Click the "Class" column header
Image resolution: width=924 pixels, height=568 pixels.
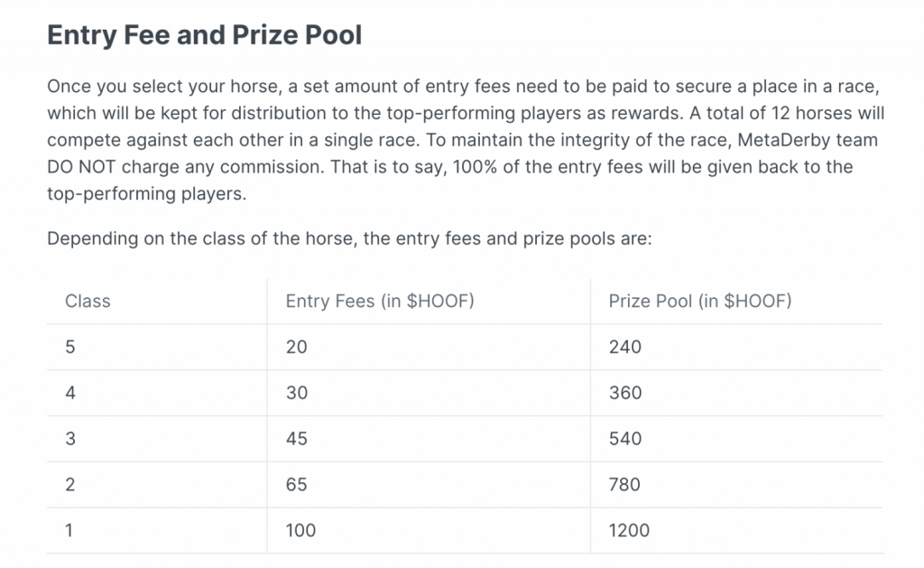click(x=88, y=302)
